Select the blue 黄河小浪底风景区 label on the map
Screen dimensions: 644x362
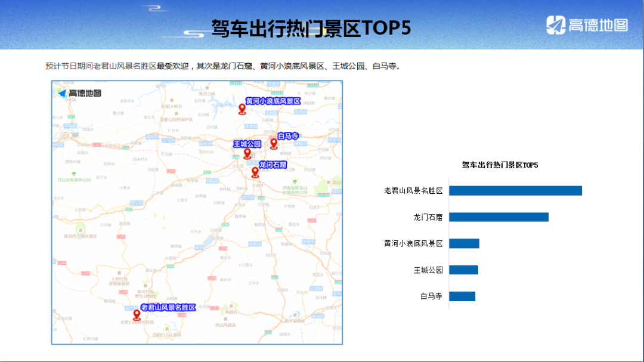(273, 101)
